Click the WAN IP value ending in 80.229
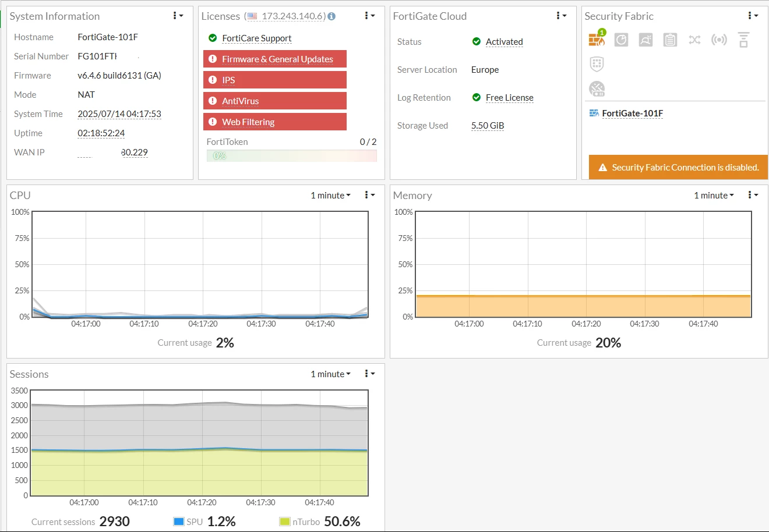This screenshot has height=532, width=769. click(x=112, y=152)
